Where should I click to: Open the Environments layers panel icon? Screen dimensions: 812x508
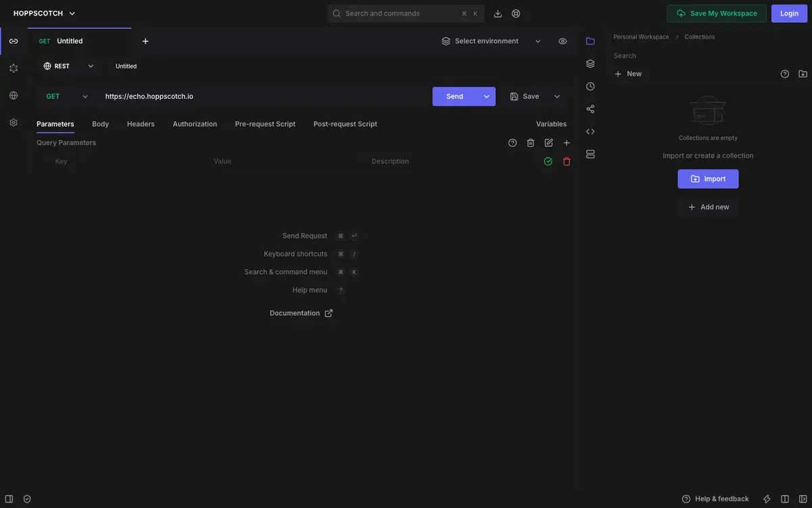tap(590, 64)
